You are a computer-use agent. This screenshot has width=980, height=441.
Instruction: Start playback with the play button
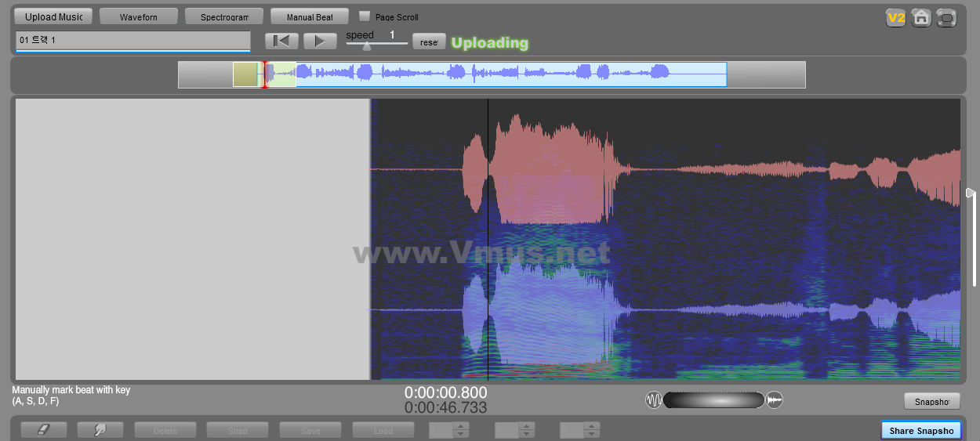pyautogui.click(x=320, y=42)
